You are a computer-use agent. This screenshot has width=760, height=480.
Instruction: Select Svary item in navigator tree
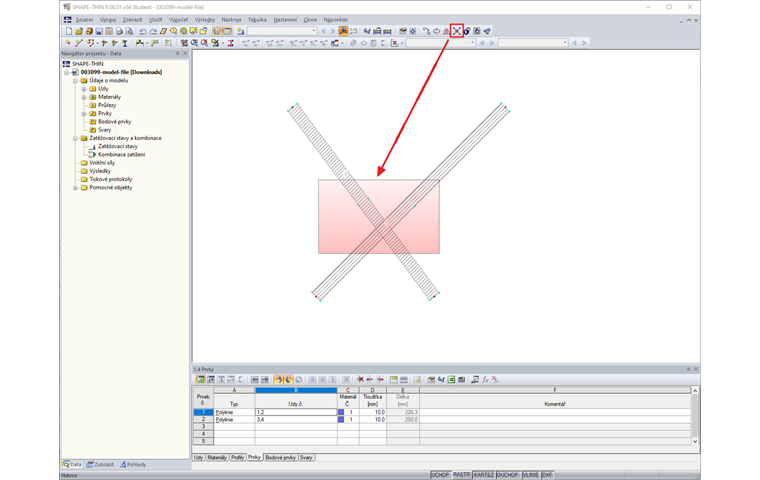coord(105,130)
